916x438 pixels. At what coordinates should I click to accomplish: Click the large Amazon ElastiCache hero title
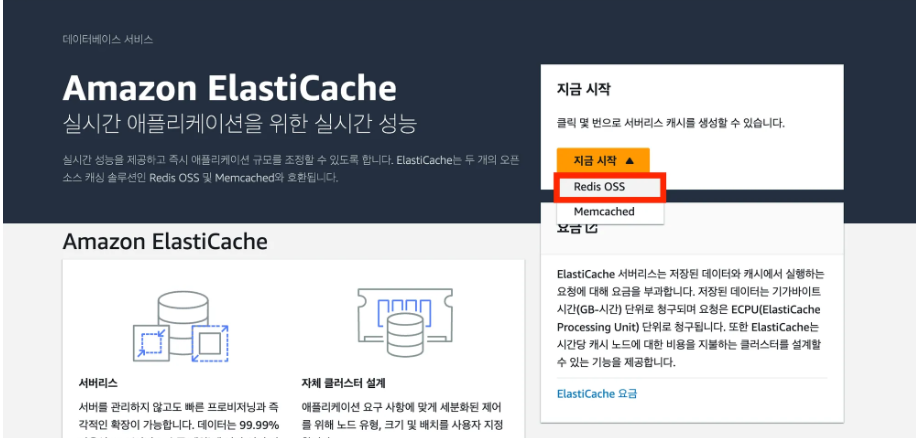tap(230, 89)
